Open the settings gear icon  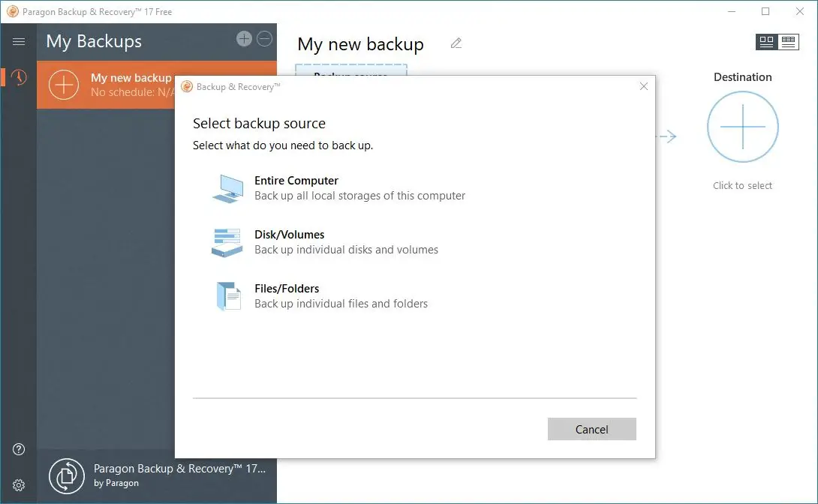tap(19, 485)
